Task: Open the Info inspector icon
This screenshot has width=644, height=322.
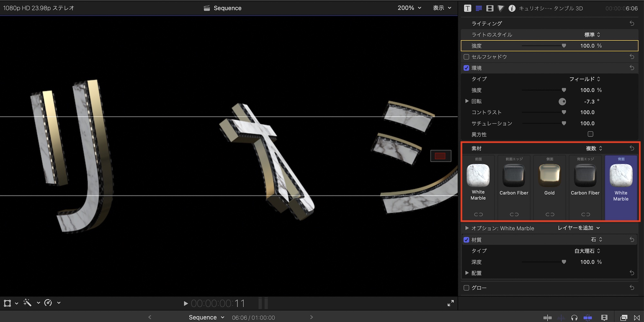Action: [x=512, y=8]
